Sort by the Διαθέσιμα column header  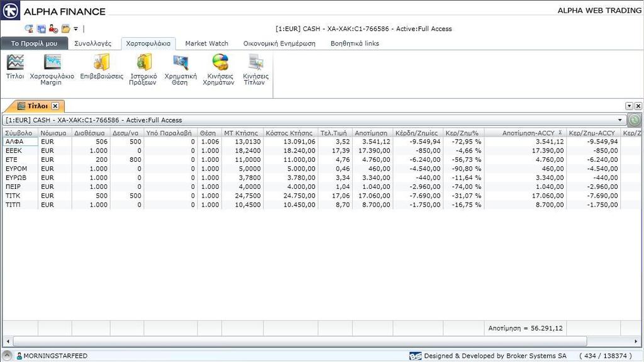click(x=91, y=133)
